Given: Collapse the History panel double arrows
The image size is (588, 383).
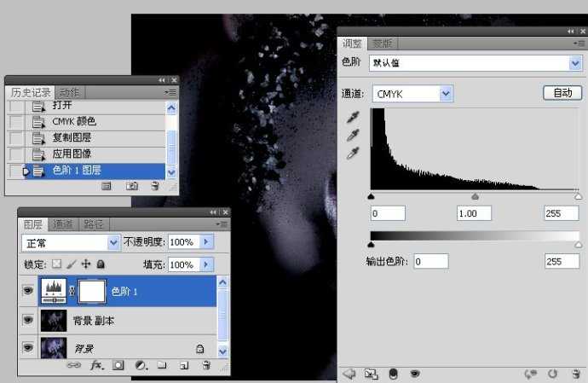Looking at the screenshot, I should click(161, 80).
